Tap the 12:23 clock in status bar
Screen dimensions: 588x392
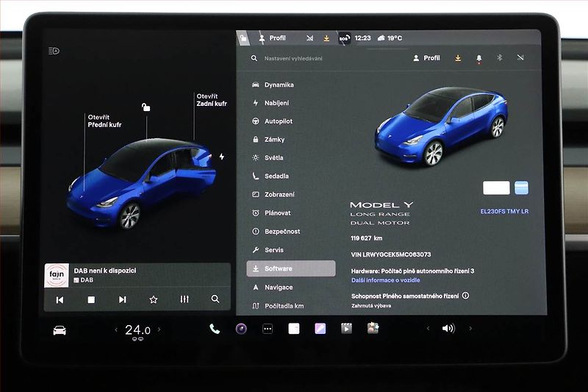[x=362, y=38]
